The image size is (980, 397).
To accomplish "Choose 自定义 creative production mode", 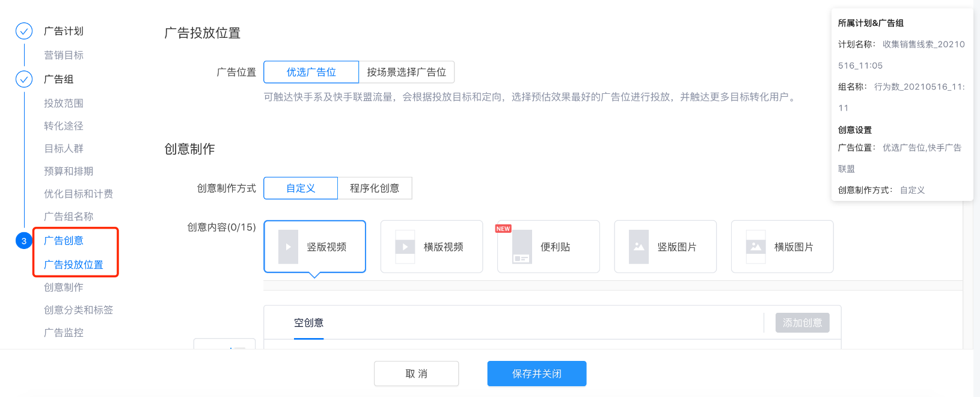I will click(301, 188).
